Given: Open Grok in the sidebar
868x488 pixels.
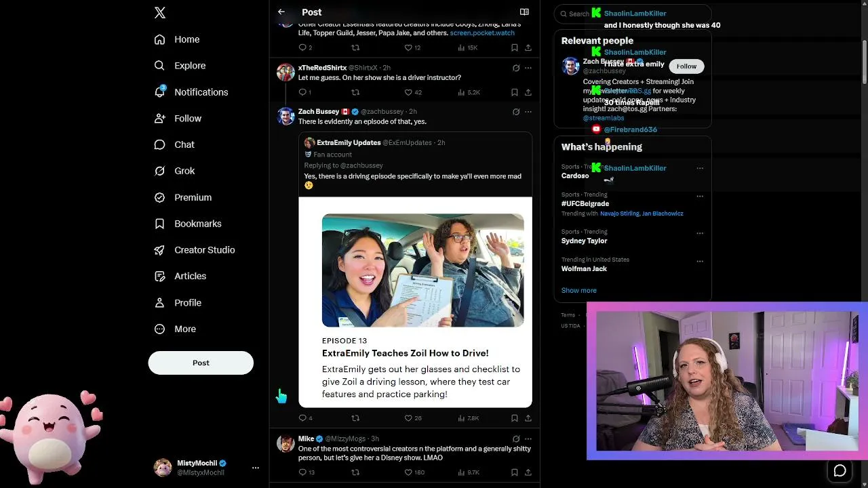Looking at the screenshot, I should (x=175, y=171).
